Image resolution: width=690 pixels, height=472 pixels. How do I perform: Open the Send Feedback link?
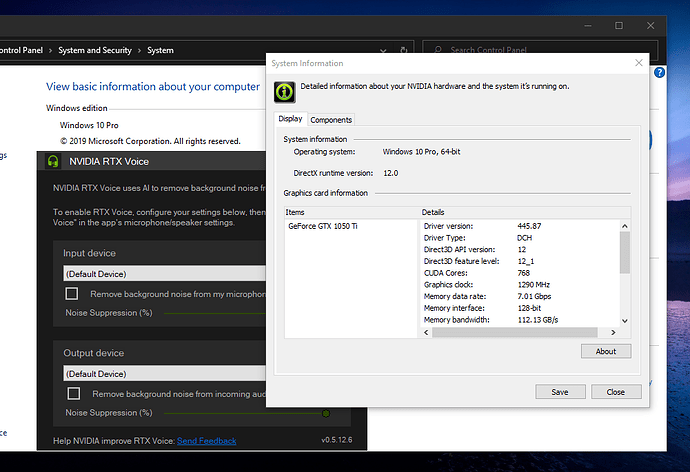click(x=206, y=441)
